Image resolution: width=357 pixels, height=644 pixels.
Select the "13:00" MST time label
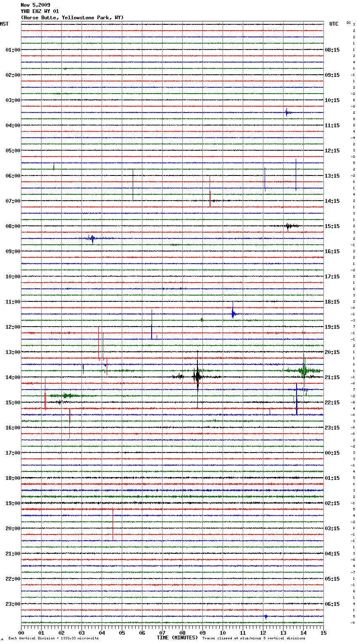point(13,352)
